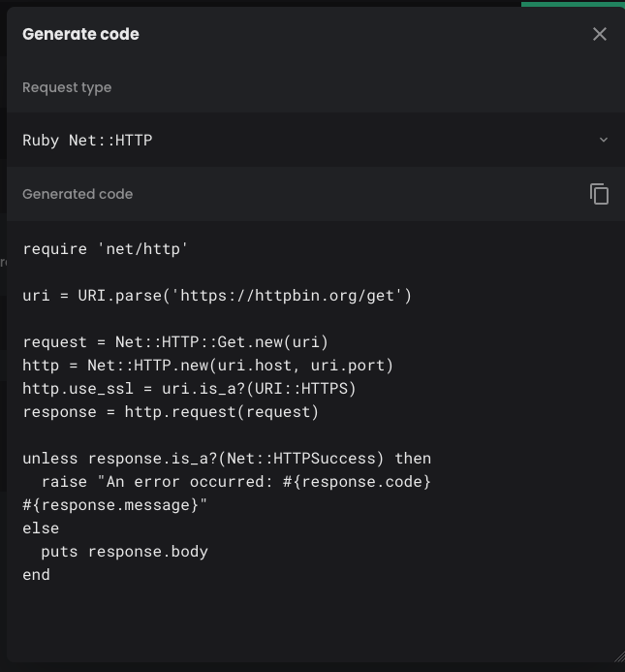Click the unless response.is_a? condition line

click(x=227, y=459)
